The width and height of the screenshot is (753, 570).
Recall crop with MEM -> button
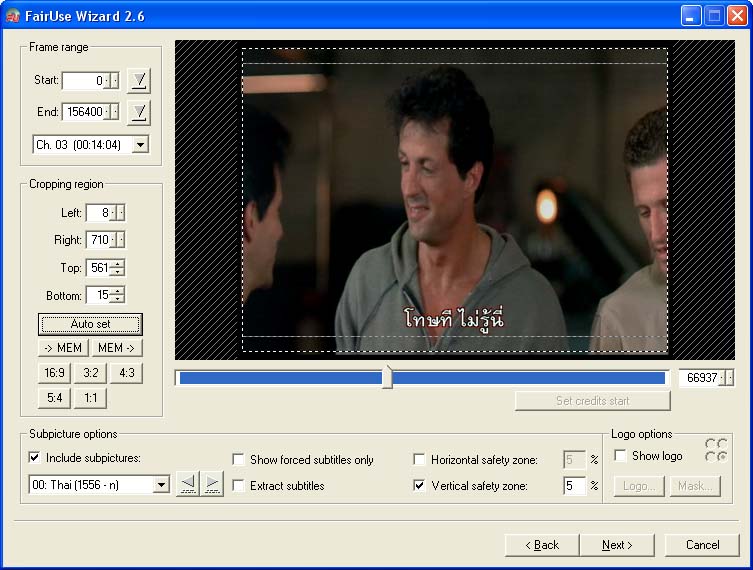coord(117,348)
